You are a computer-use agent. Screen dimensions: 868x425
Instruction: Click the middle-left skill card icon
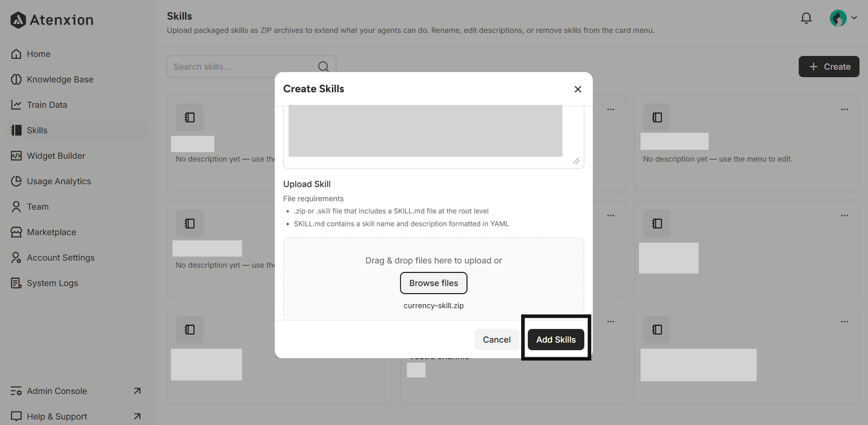click(x=189, y=224)
